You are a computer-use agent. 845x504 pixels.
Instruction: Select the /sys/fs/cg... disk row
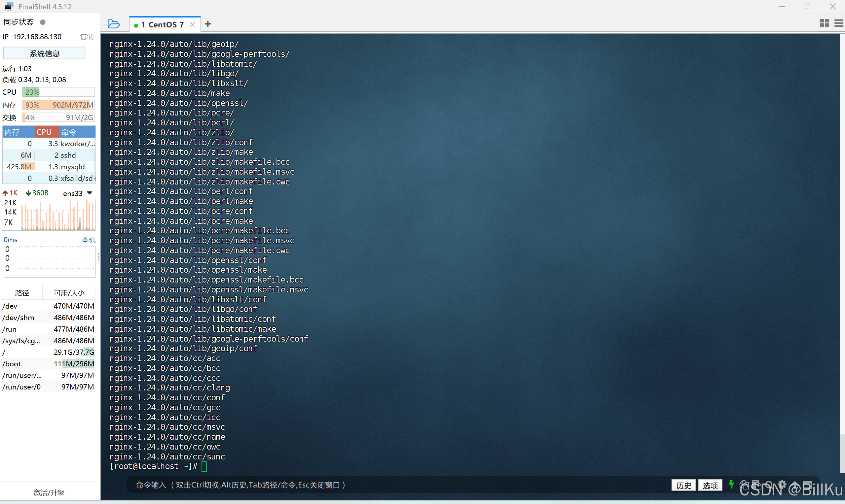pos(48,341)
